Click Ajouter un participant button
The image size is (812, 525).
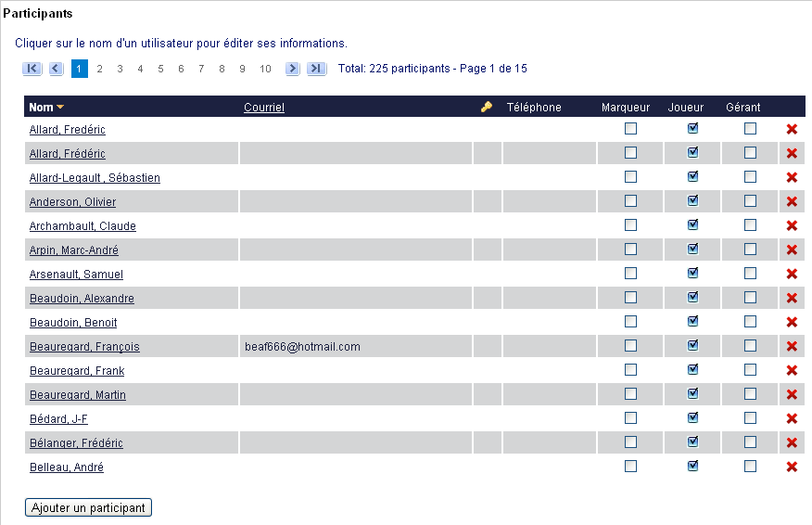[89, 507]
